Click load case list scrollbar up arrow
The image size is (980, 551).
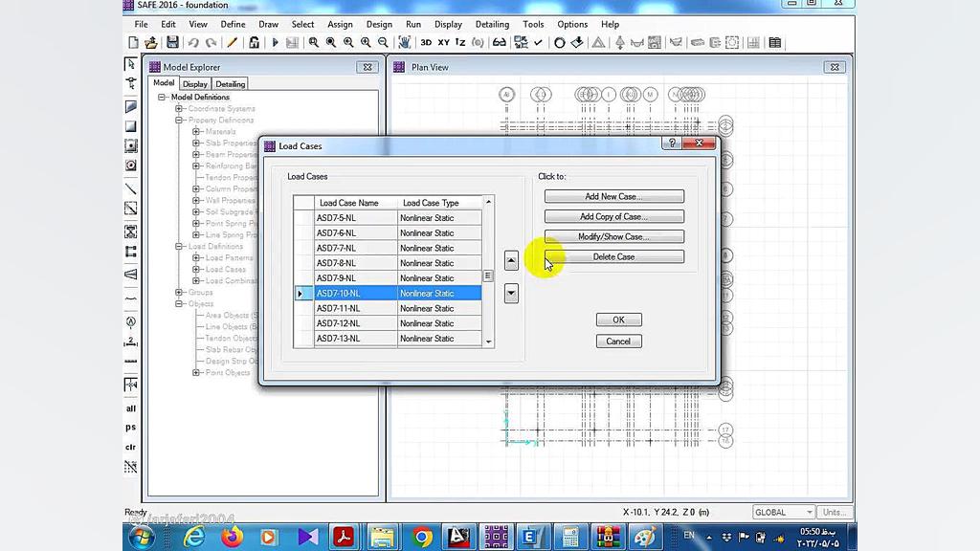[488, 202]
